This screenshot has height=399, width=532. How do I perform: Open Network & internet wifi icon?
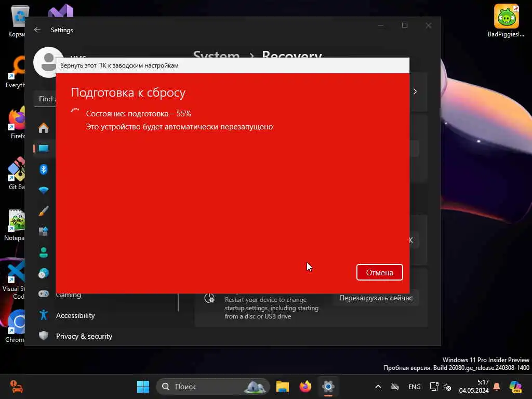[x=44, y=190]
